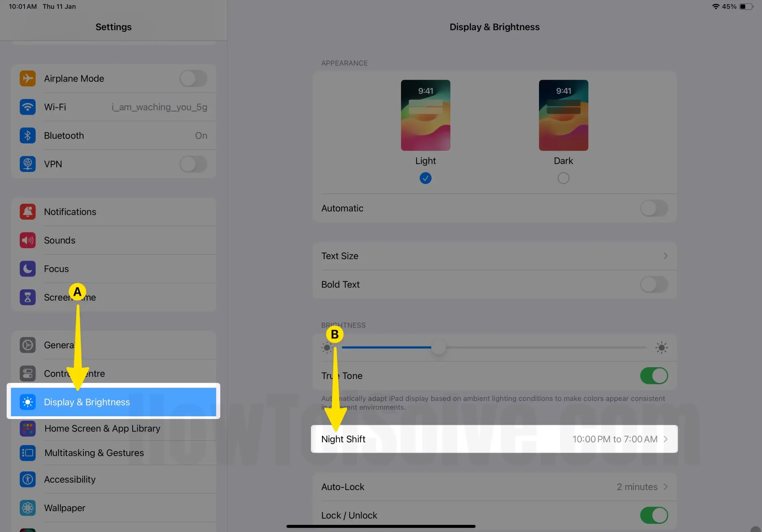Viewport: 762px width, 532px height.
Task: Open Night Shift schedule via chevron
Action: point(666,439)
